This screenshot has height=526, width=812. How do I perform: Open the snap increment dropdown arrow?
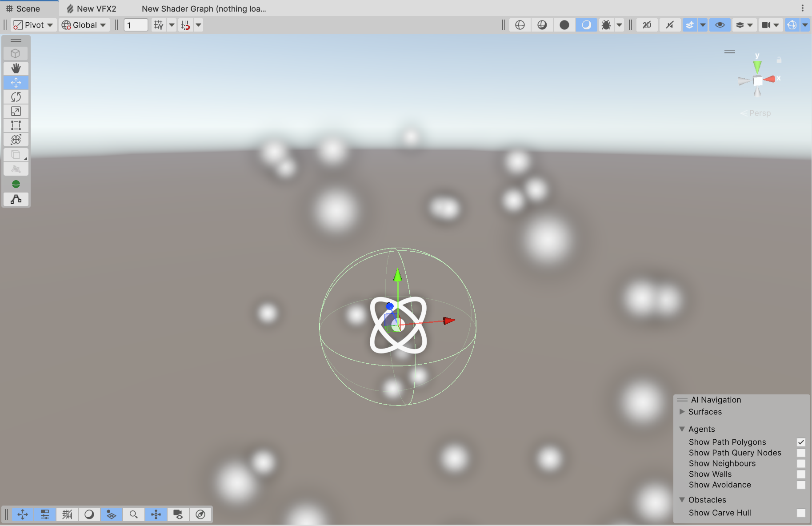pos(199,25)
